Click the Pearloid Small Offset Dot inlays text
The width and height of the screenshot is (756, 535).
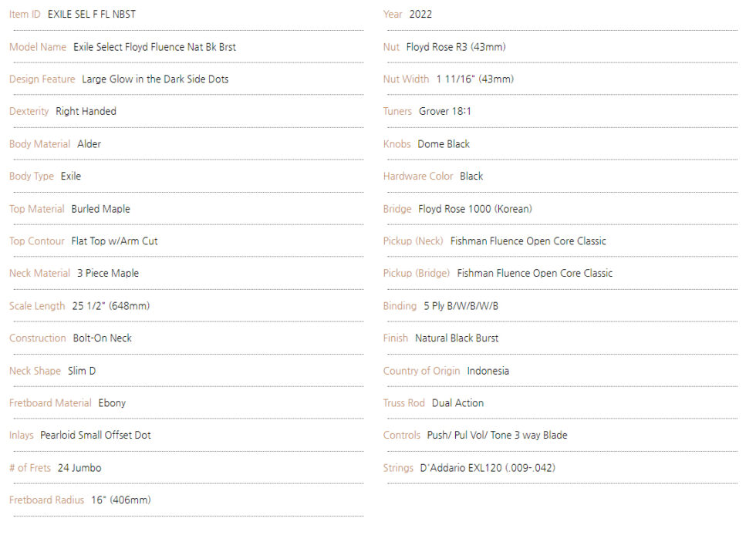[x=96, y=436]
